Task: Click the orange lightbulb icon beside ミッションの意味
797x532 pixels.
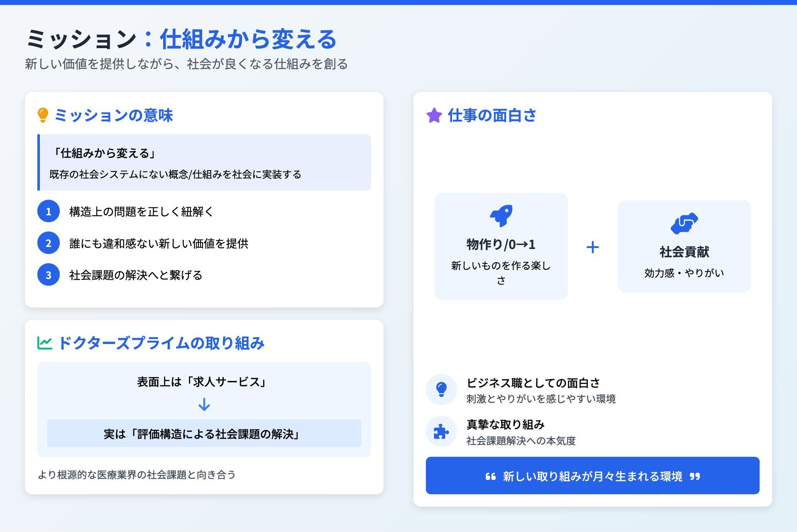Action: (43, 115)
